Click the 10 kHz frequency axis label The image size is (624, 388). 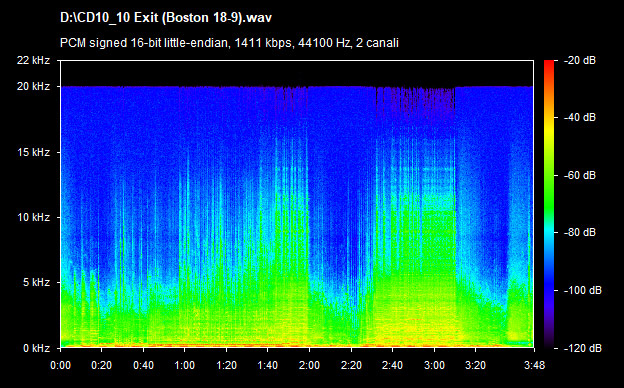click(x=33, y=218)
